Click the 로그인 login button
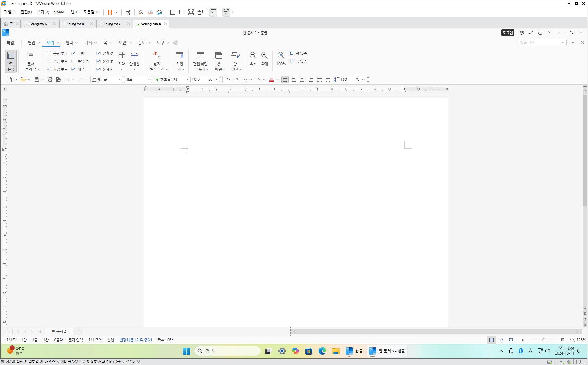This screenshot has width=588, height=365. pyautogui.click(x=508, y=33)
